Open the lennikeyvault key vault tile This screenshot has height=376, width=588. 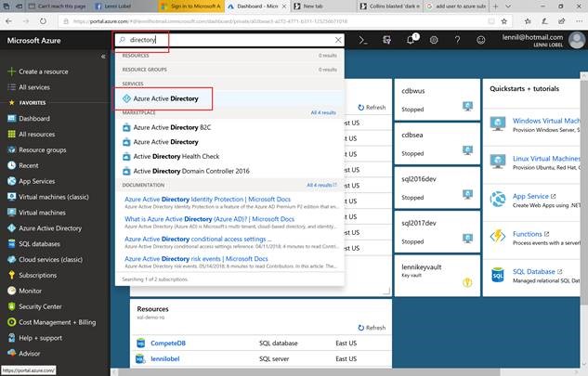438,276
